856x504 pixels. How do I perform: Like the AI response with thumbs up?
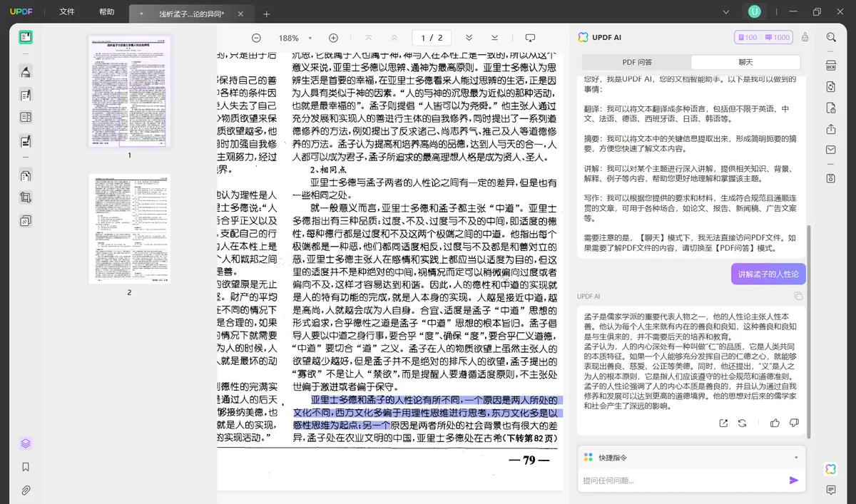click(x=775, y=423)
